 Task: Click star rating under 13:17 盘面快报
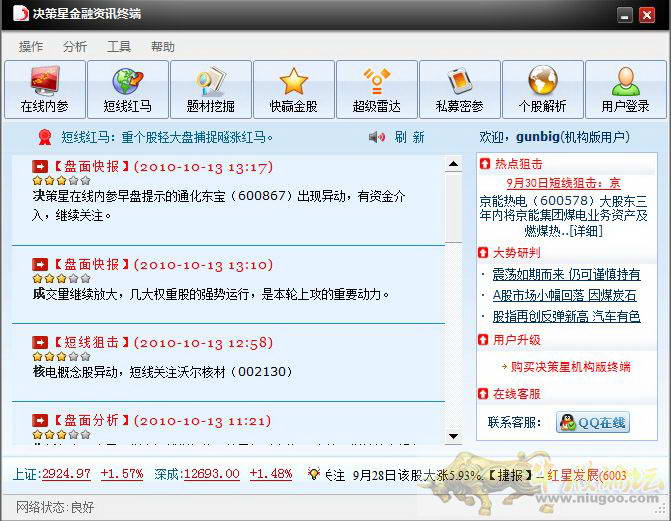click(x=62, y=181)
